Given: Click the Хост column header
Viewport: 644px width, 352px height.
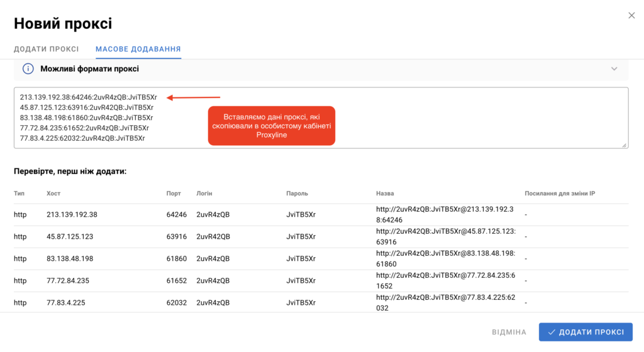Looking at the screenshot, I should pos(53,194).
